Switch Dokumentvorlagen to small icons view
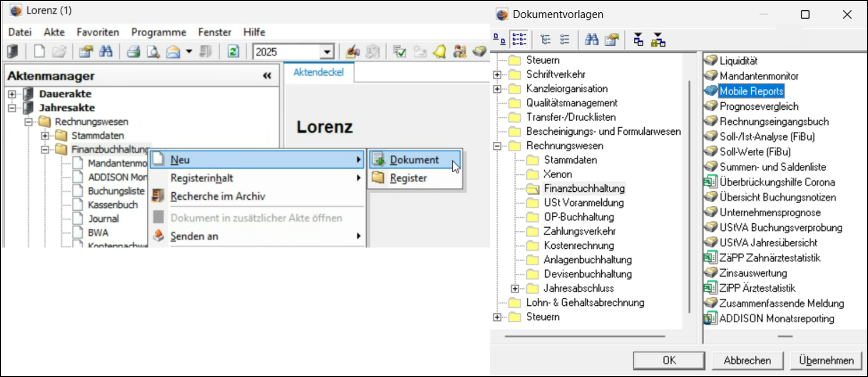The width and height of the screenshot is (868, 377). tap(499, 39)
